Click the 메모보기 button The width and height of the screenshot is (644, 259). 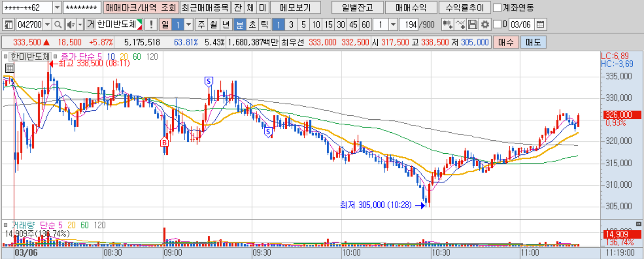pos(295,7)
